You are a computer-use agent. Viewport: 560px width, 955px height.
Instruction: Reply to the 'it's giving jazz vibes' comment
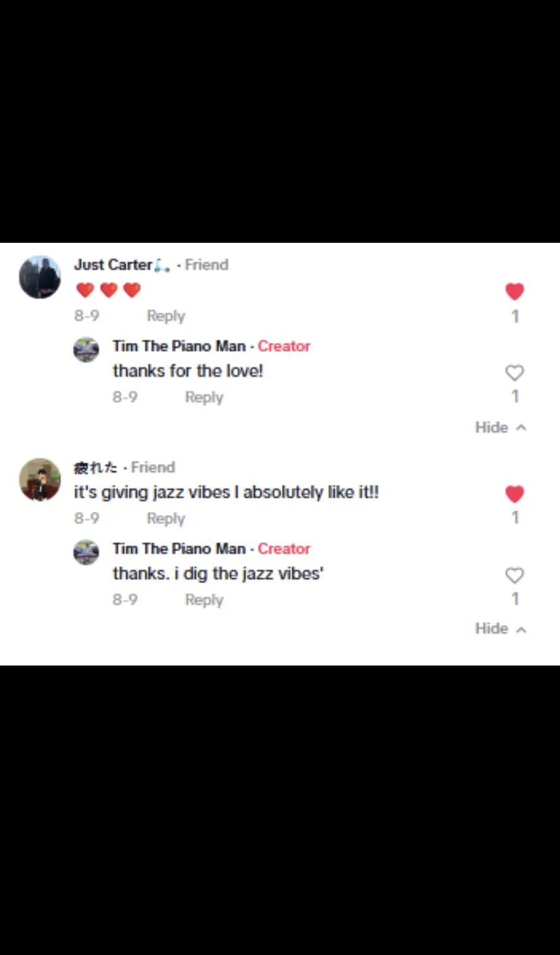pyautogui.click(x=166, y=519)
